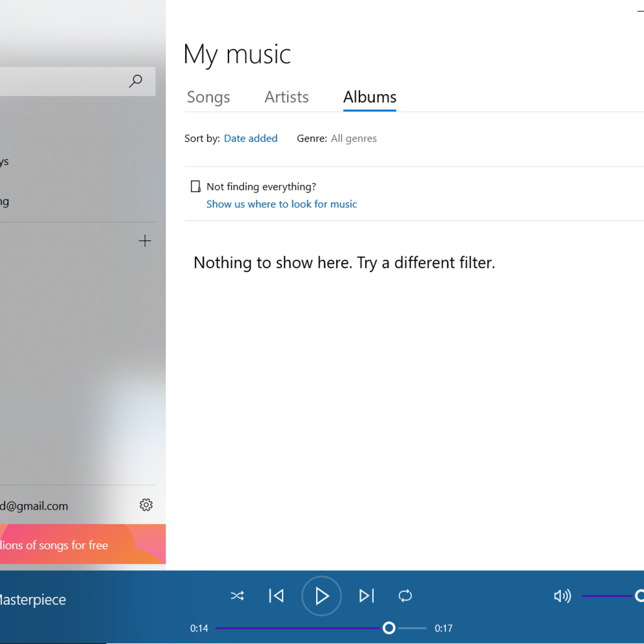Toggle shuffle playback
Image resolution: width=644 pixels, height=644 pixels.
pos(237,596)
